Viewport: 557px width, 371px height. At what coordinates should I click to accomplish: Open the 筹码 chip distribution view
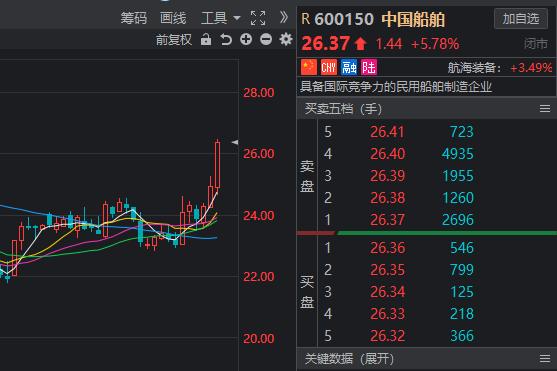click(x=134, y=18)
